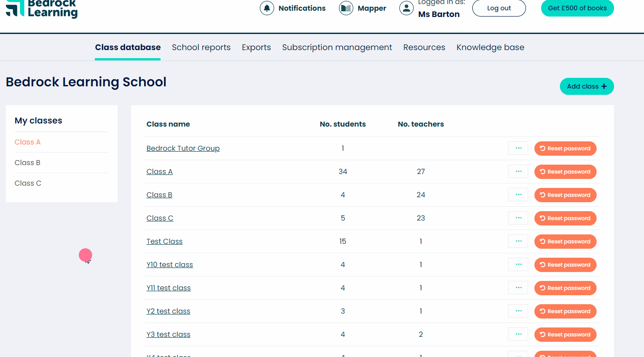644x357 pixels.
Task: Open more options for Y11 test class
Action: (x=518, y=288)
